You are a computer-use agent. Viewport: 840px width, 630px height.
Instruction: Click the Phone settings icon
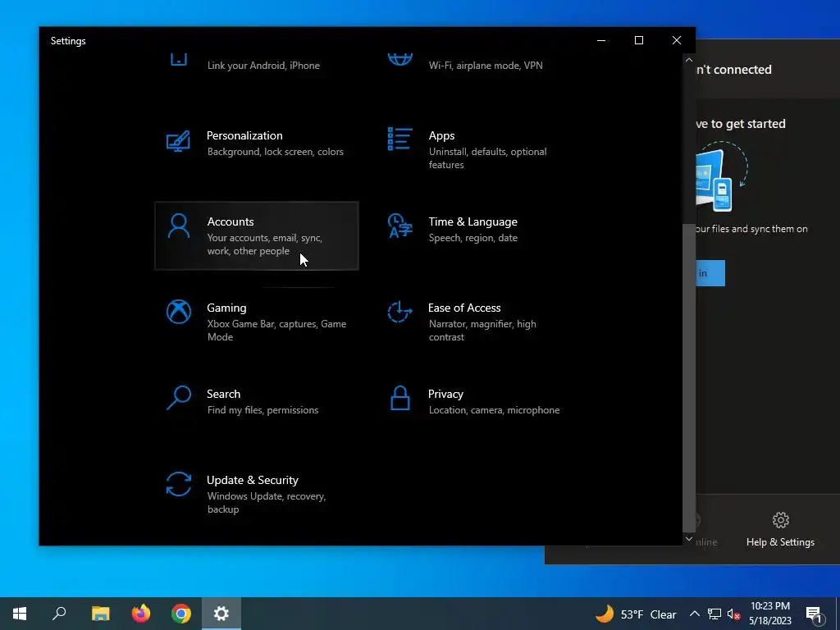(x=178, y=59)
